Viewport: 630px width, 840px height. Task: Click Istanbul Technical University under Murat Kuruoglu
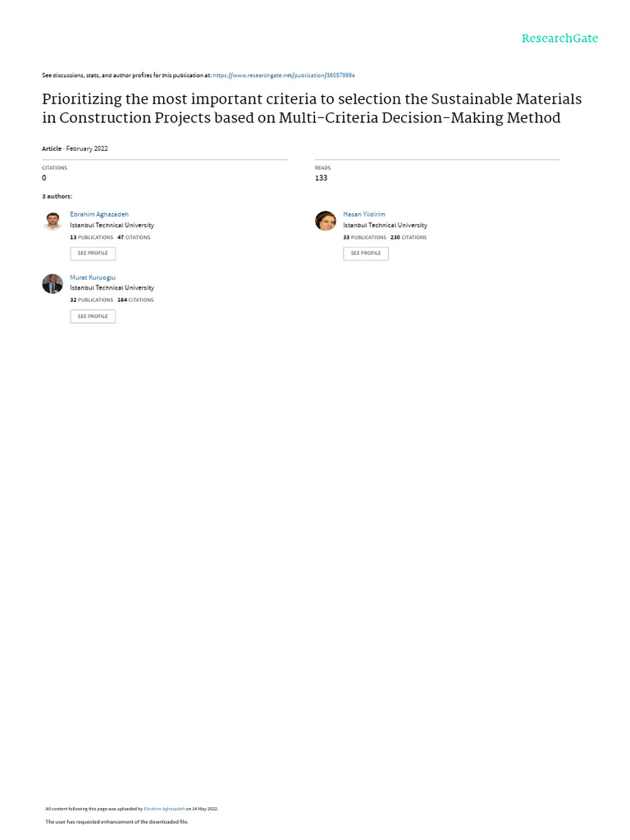click(x=112, y=288)
